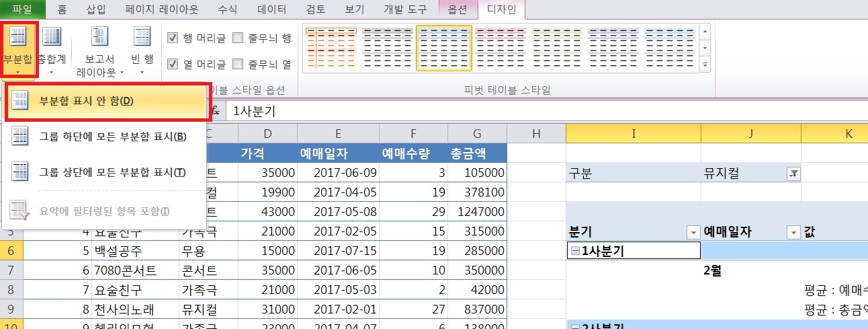Open the 파일 tab
868x329 pixels.
[22, 9]
